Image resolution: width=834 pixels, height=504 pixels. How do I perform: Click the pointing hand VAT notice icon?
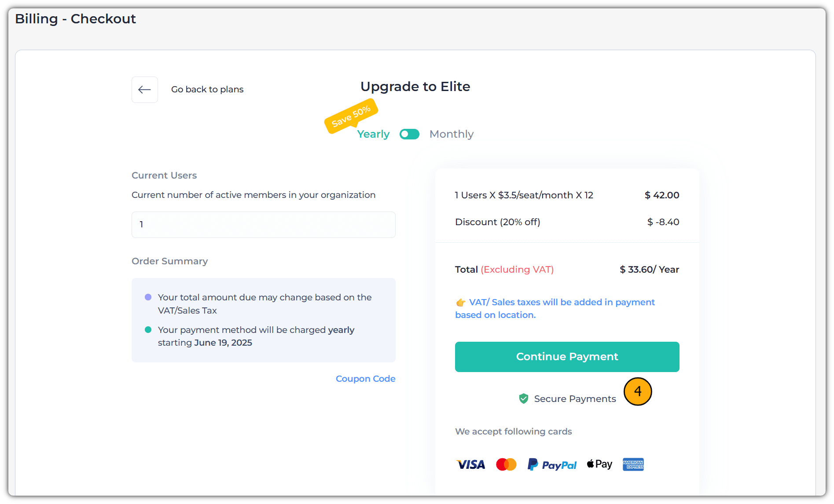tap(460, 303)
